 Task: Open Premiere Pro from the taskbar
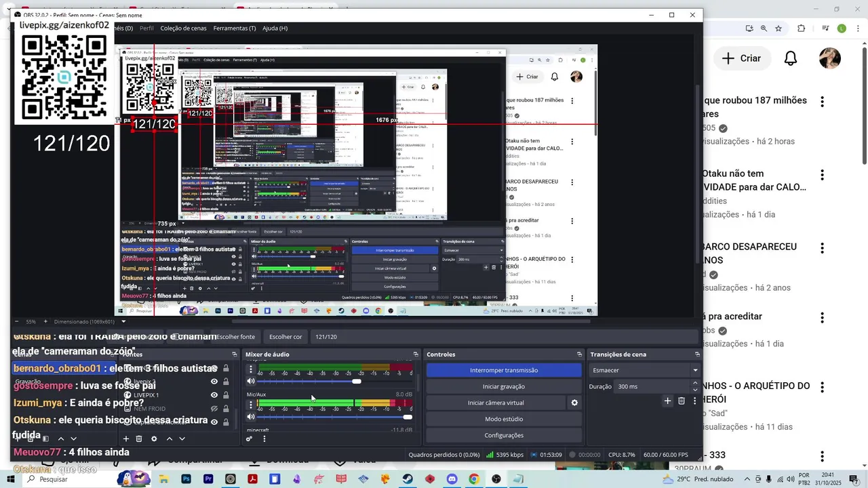click(208, 479)
